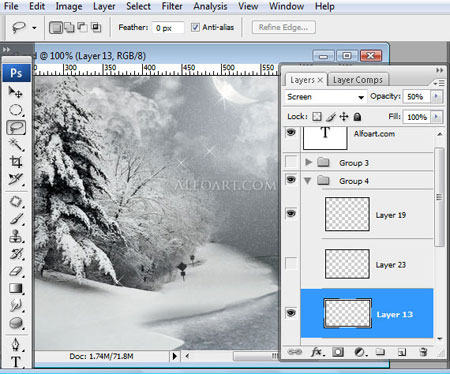Open the Screen blend mode dropdown
Image resolution: width=450 pixels, height=374 pixels.
point(325,97)
